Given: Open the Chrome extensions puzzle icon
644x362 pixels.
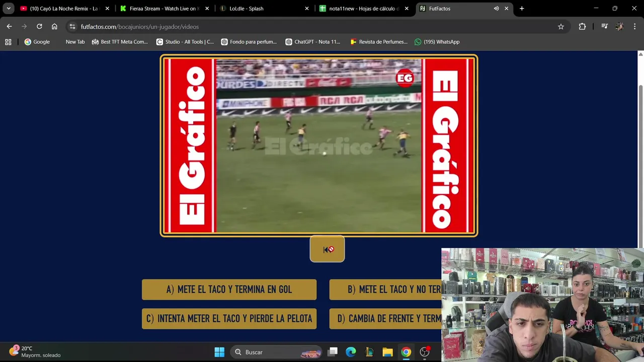Looking at the screenshot, I should (x=582, y=27).
